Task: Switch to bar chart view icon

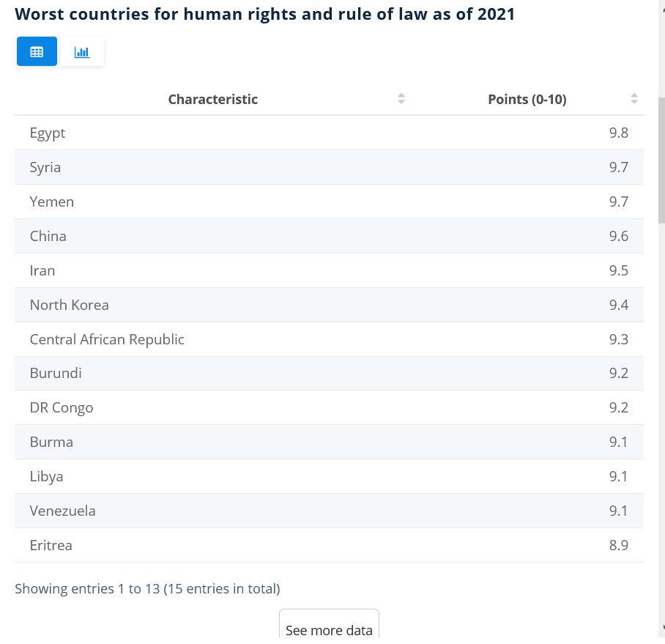Action: (82, 51)
